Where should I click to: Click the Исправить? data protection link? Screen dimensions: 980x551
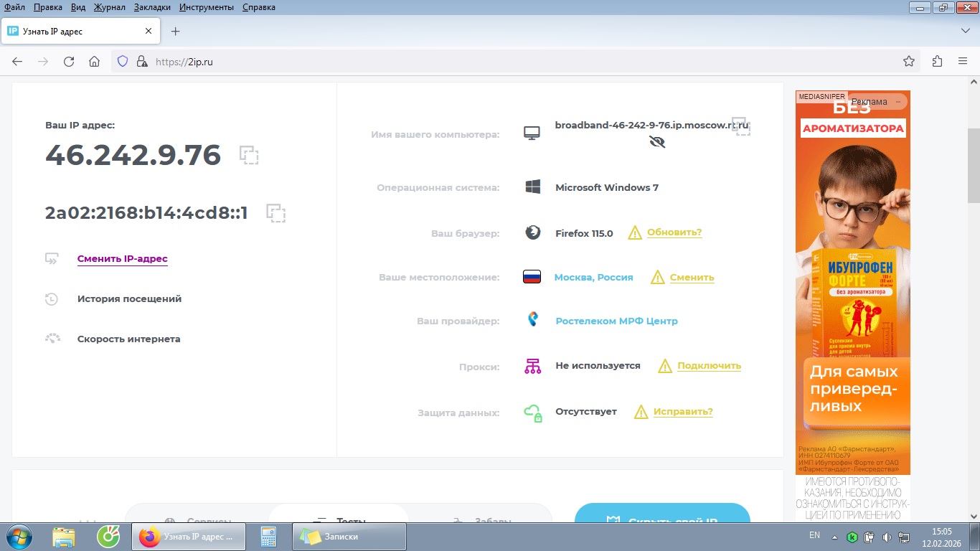[683, 412]
